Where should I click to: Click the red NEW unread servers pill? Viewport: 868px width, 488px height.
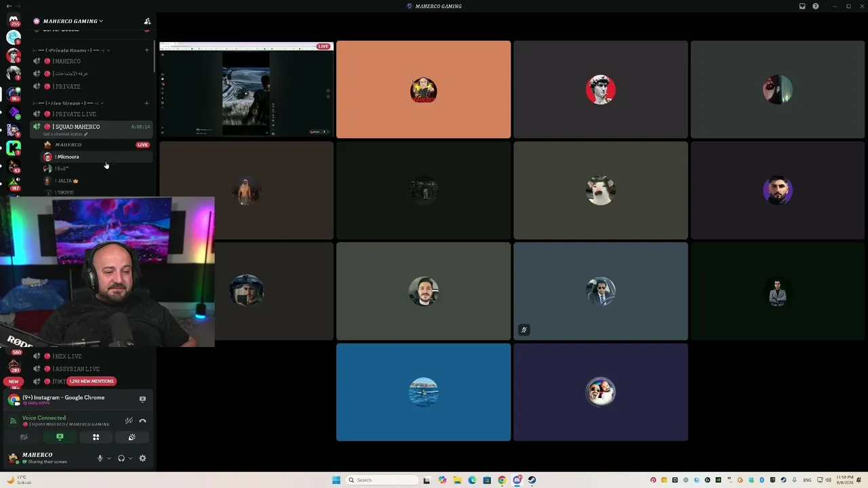[x=14, y=382]
